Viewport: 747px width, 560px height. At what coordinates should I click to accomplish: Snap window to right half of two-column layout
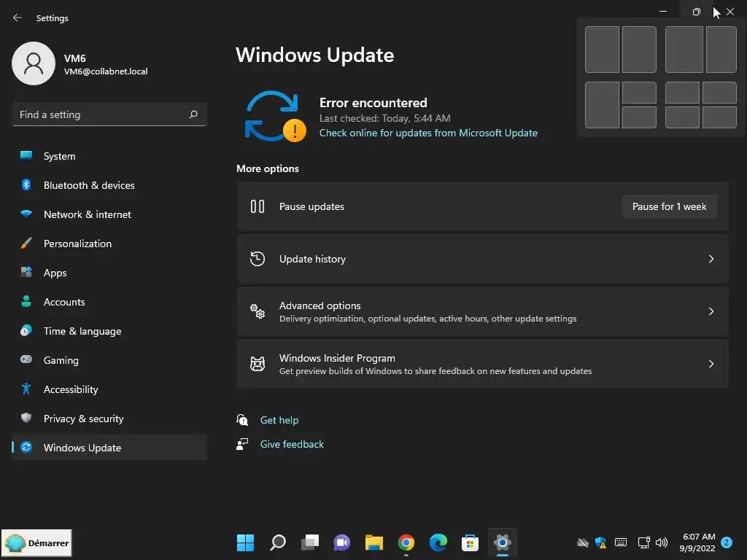639,50
